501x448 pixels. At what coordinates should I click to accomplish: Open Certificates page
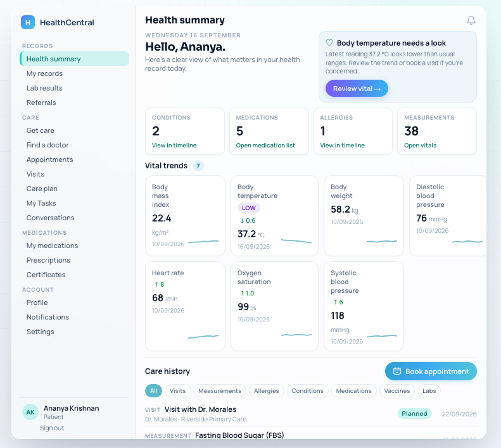75,275
